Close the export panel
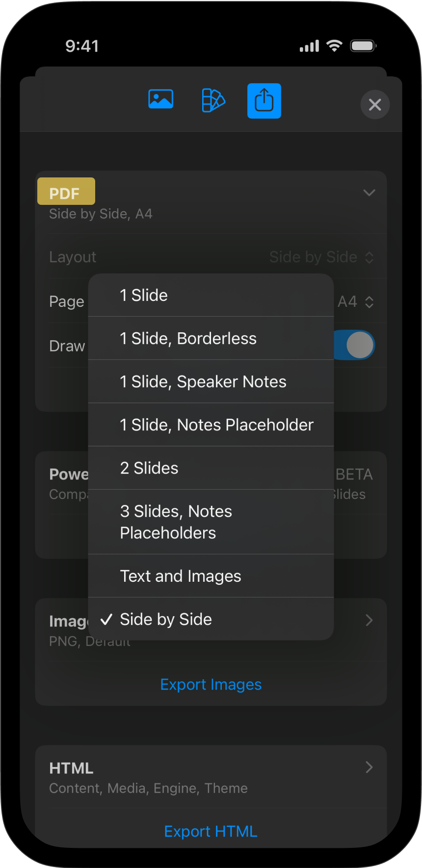This screenshot has height=868, width=422. coord(375,104)
